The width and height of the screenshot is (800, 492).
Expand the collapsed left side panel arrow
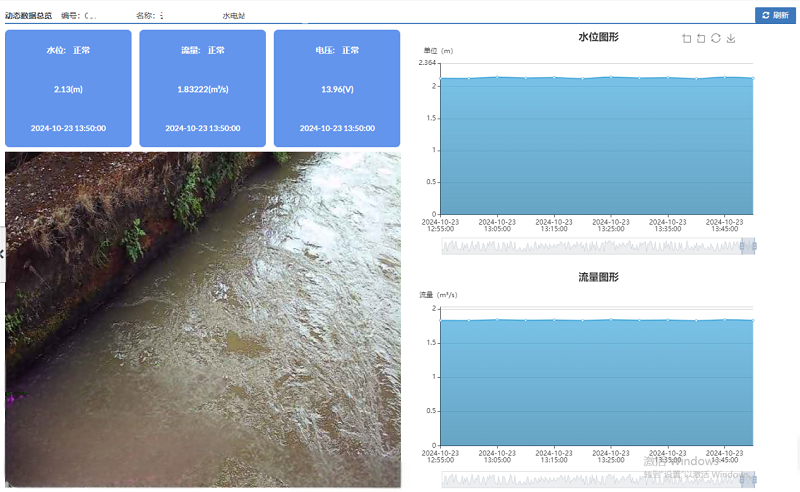[x=2, y=254]
